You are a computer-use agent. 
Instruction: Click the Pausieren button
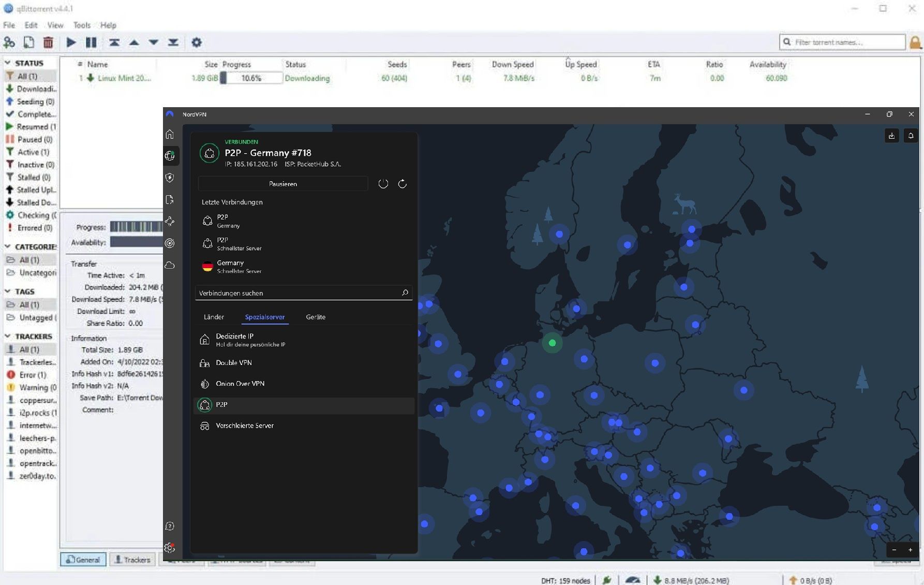[x=283, y=184]
